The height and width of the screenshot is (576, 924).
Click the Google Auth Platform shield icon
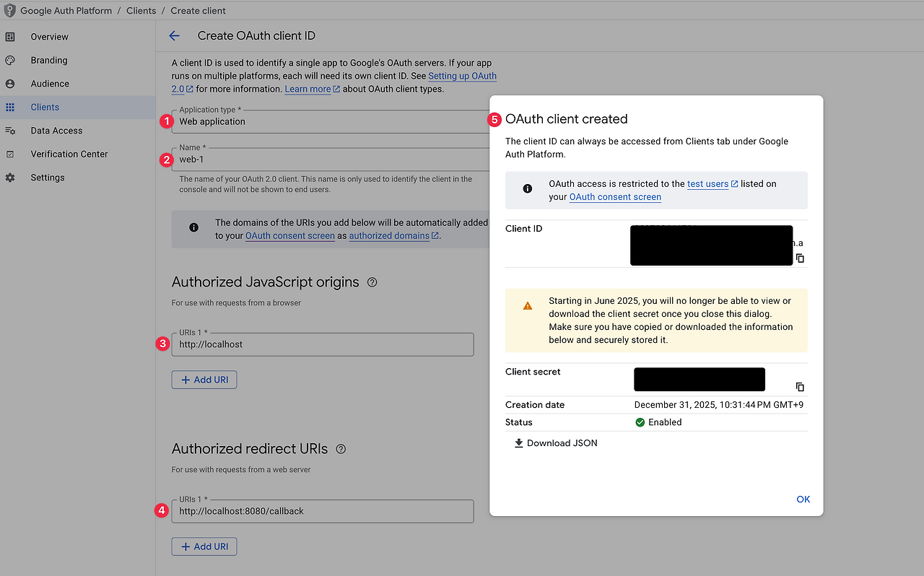click(x=9, y=11)
